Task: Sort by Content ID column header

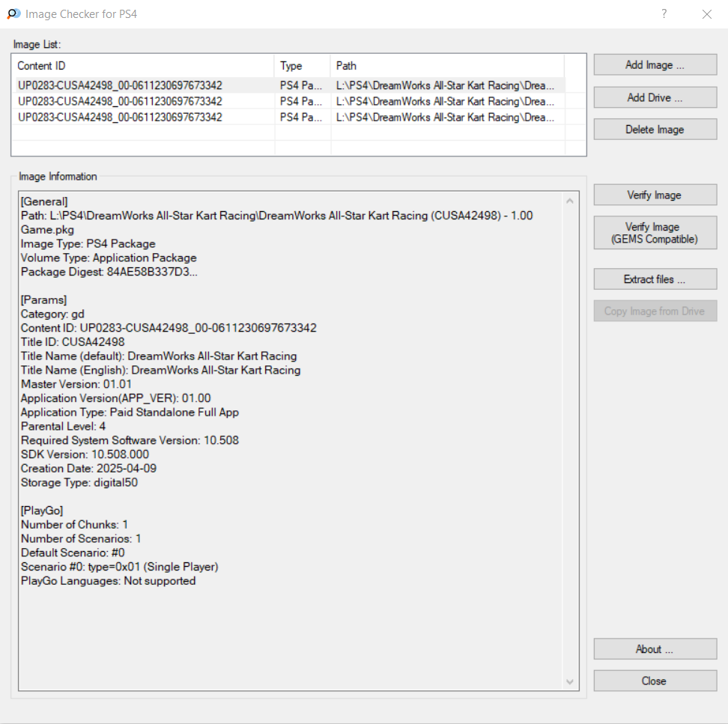Action: pyautogui.click(x=143, y=66)
